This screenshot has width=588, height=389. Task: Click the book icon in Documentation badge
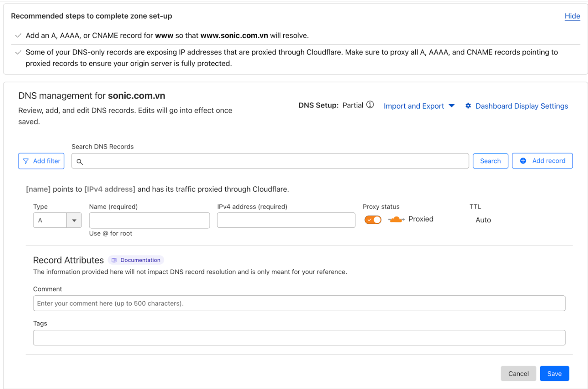[114, 260]
